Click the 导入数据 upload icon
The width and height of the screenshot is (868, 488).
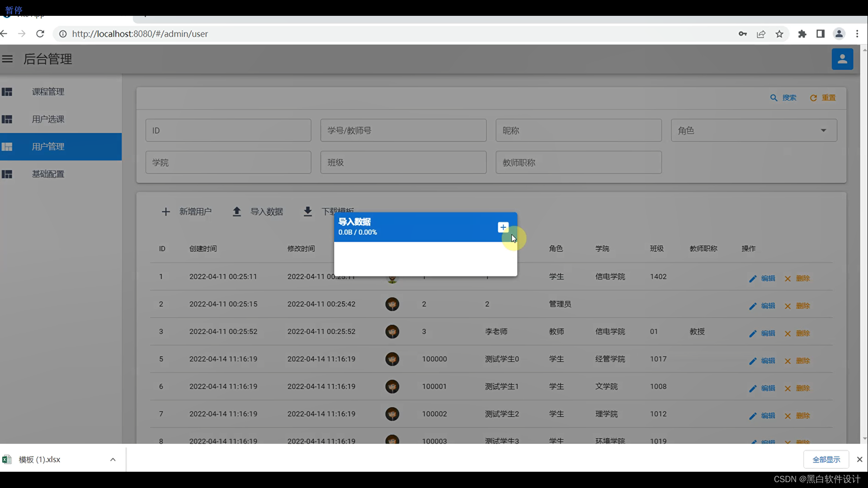pos(236,211)
